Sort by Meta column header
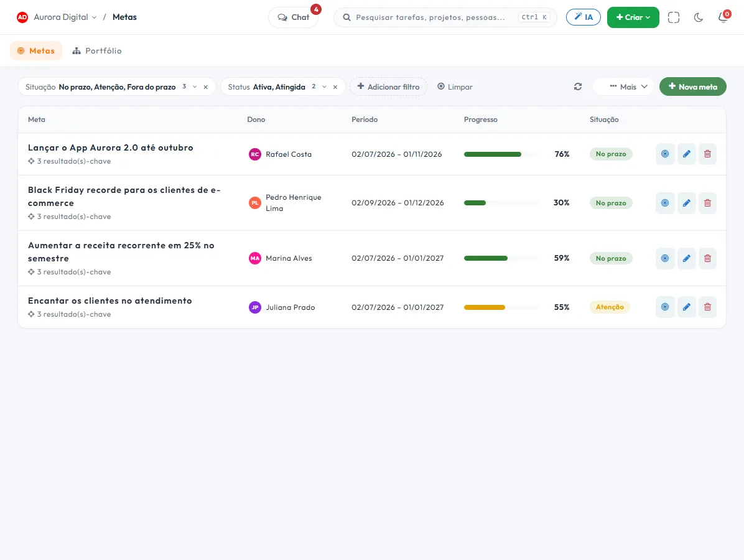744x560 pixels. [37, 119]
